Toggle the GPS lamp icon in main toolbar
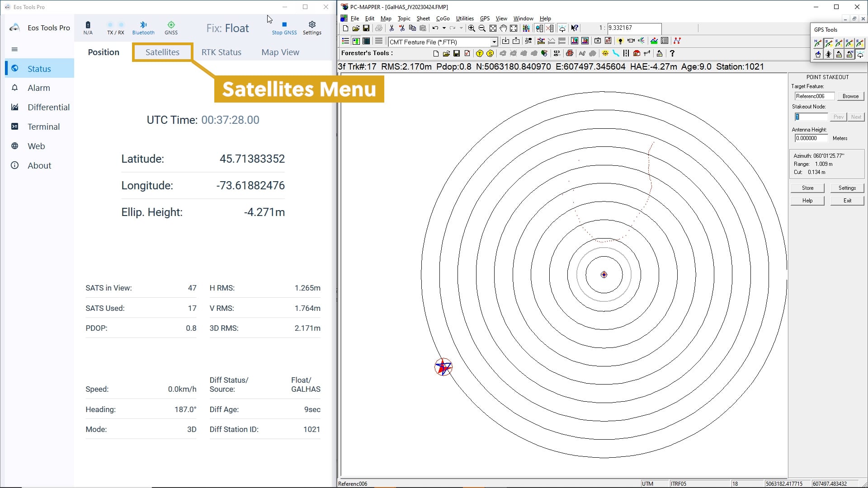868x488 pixels. pos(562,28)
